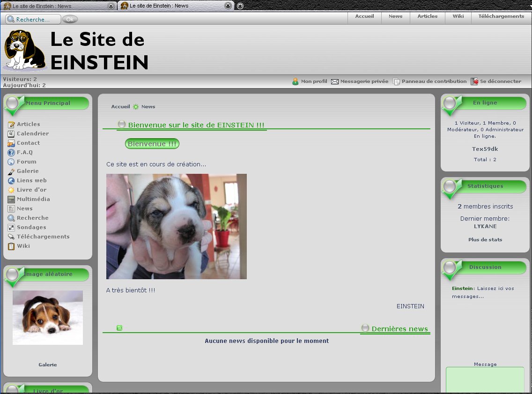The height and width of the screenshot is (394, 532).
Task: Open the Messagerie privée link
Action: click(364, 82)
